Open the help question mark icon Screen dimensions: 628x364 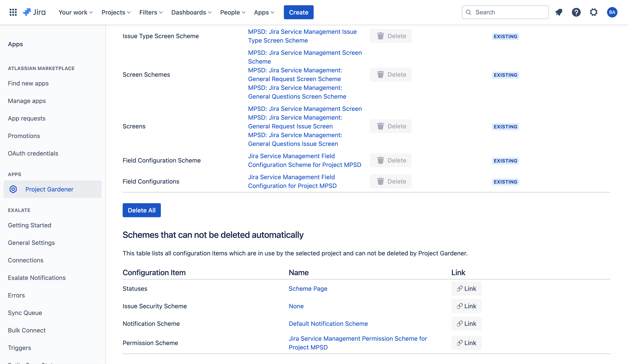576,12
